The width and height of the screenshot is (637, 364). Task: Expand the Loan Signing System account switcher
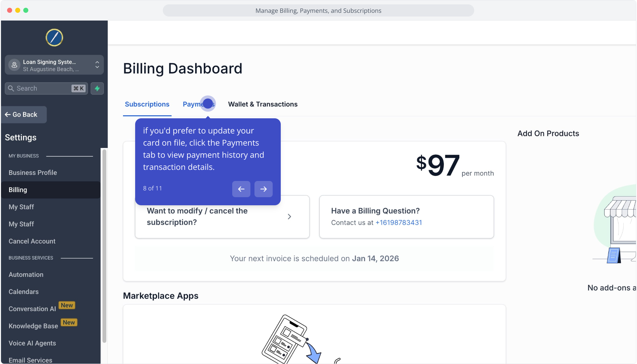[x=97, y=65]
